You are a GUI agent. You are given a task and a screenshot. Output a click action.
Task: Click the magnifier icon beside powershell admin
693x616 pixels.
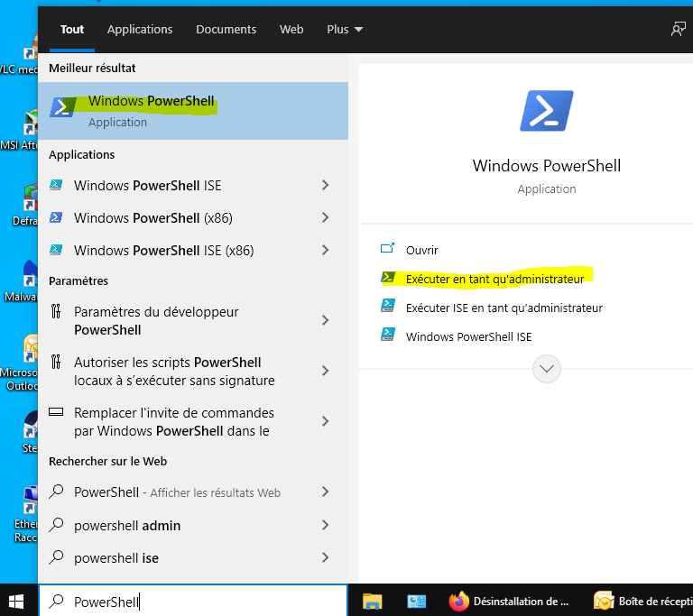tap(56, 525)
